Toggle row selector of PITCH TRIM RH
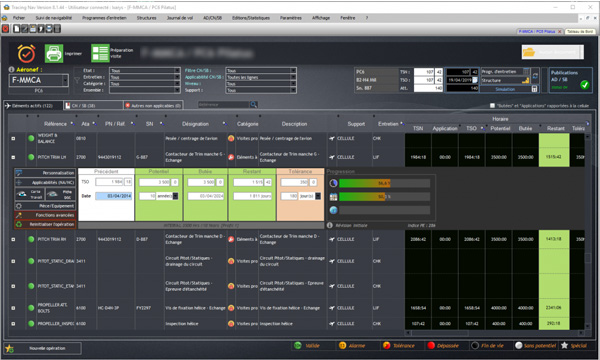Viewport: 600px width, 360px height. (13, 239)
